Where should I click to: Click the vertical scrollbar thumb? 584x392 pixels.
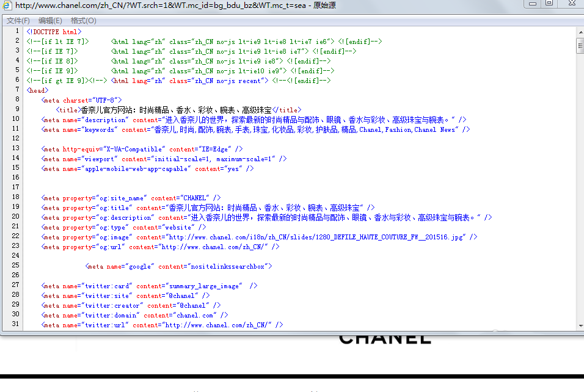[580, 46]
